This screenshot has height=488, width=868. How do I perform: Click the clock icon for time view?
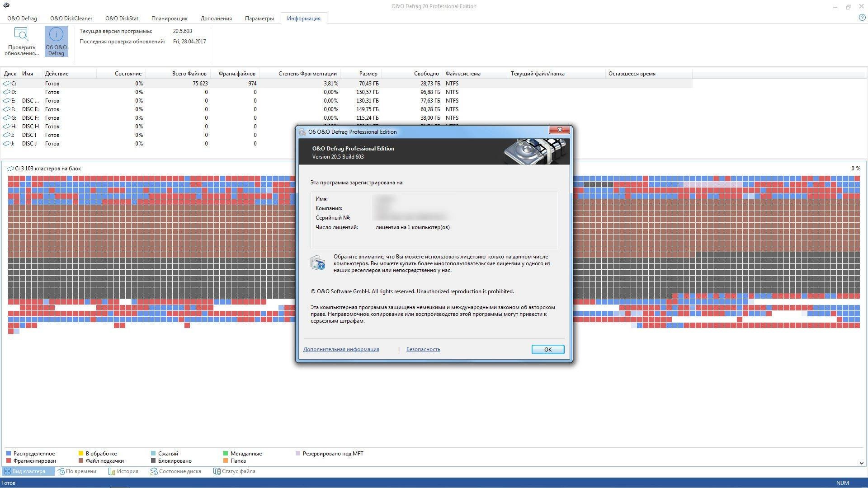pyautogui.click(x=61, y=471)
